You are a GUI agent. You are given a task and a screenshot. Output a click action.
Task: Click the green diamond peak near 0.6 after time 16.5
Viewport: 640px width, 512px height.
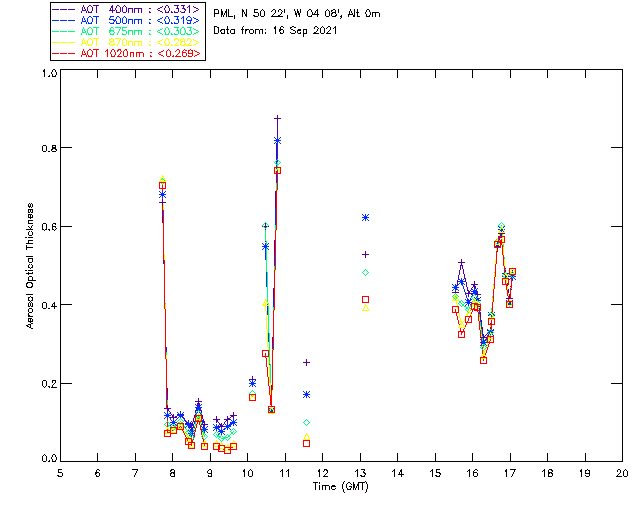[501, 226]
